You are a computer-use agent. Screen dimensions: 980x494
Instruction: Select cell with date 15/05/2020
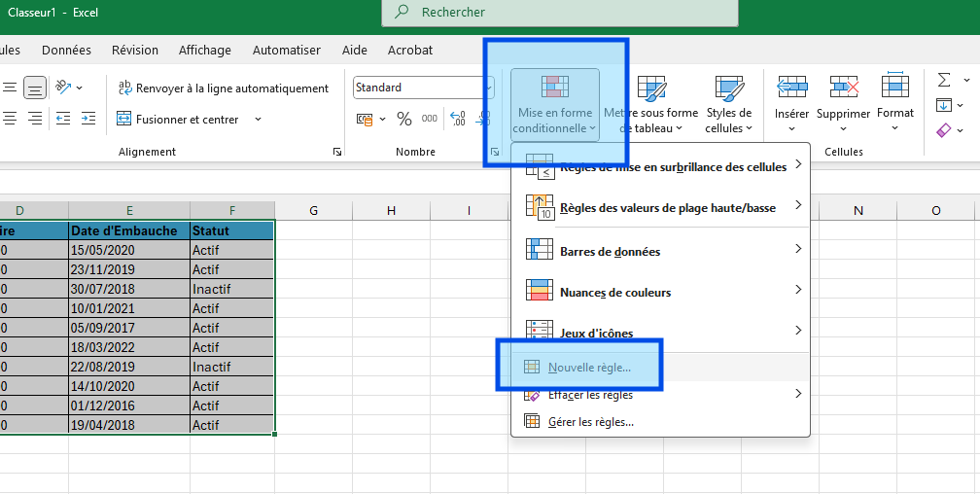[x=129, y=250]
